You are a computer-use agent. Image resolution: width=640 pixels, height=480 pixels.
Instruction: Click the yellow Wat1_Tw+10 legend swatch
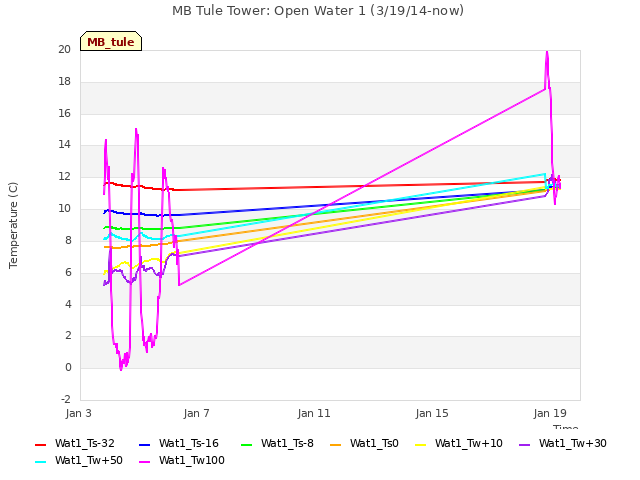point(420,444)
